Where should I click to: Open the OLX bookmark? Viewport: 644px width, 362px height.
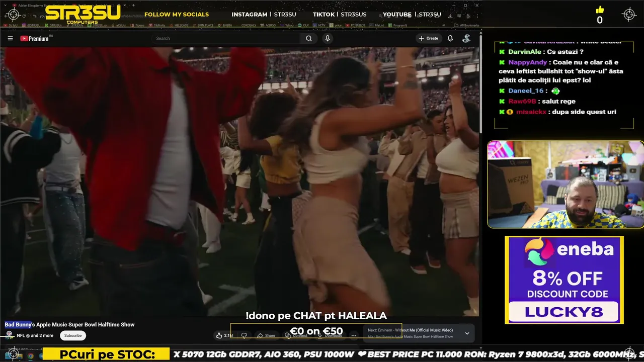point(303,25)
